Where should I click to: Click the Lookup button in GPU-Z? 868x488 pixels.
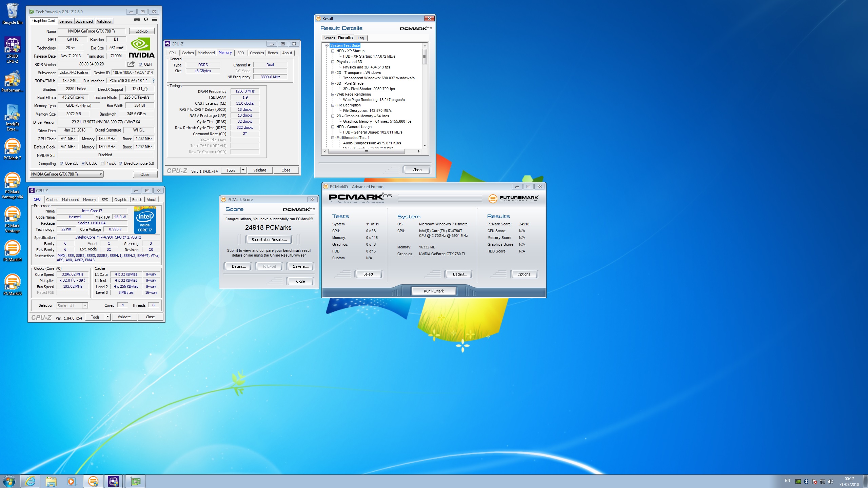[x=142, y=31]
